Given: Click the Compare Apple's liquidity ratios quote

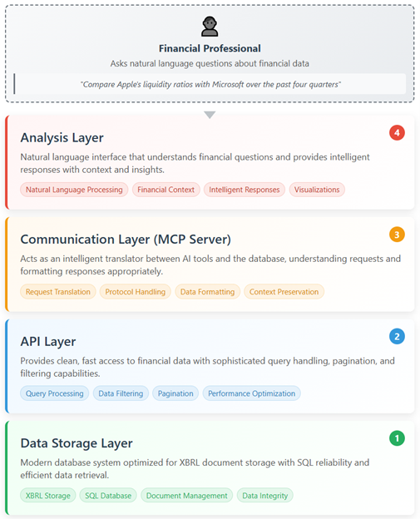Looking at the screenshot, I should click(x=210, y=84).
